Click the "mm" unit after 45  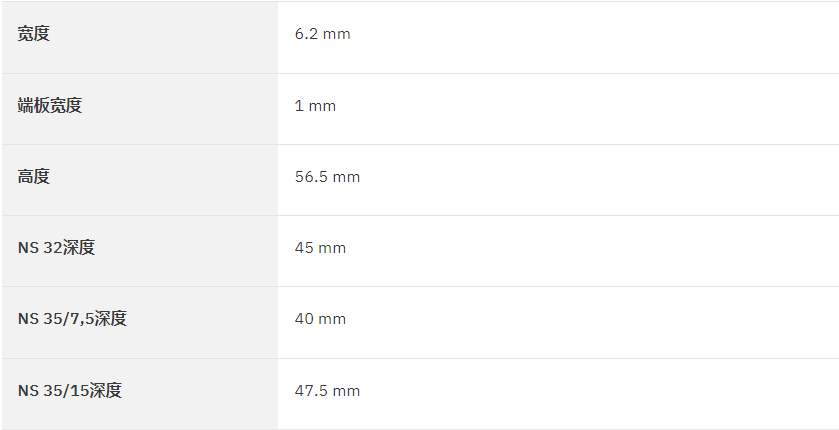(x=332, y=249)
